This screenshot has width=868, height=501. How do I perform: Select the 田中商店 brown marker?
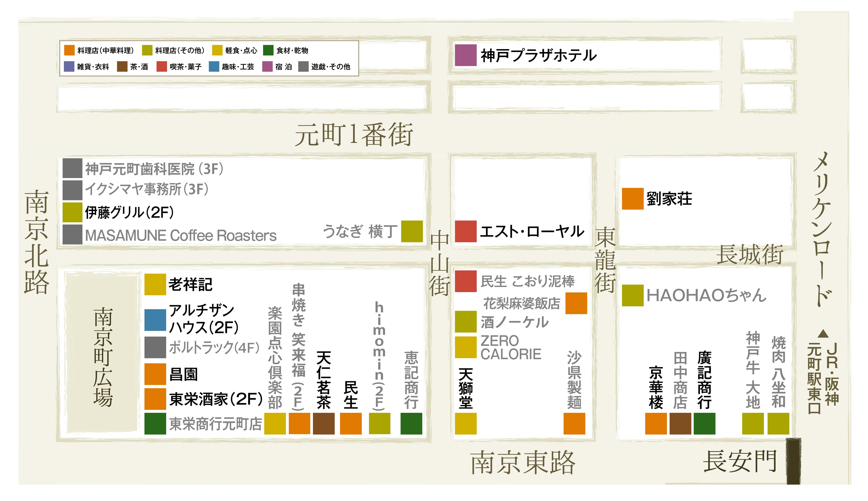[680, 424]
